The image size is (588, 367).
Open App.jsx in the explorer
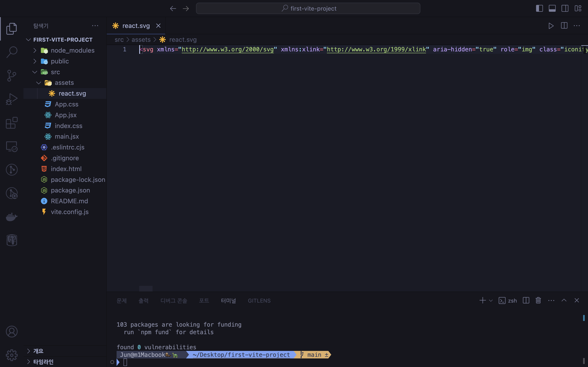(66, 115)
